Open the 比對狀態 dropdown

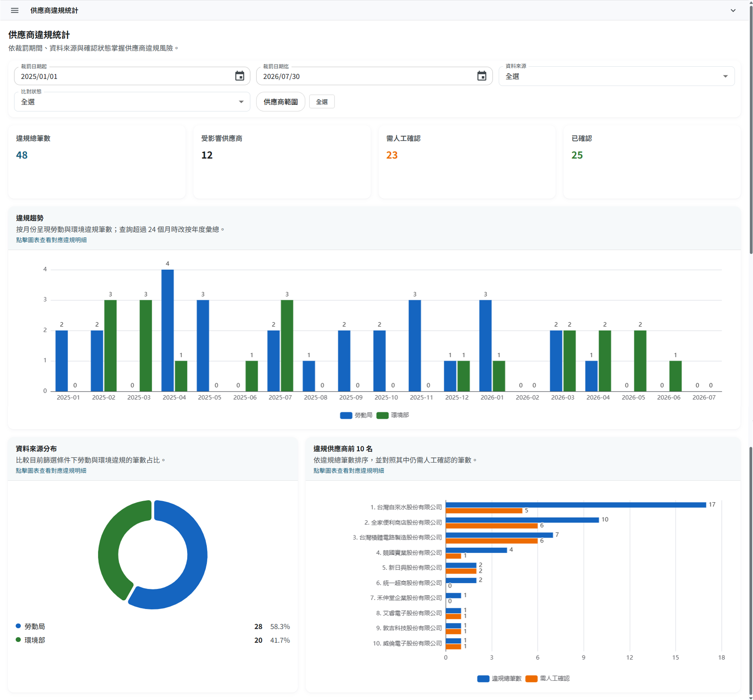coord(132,102)
